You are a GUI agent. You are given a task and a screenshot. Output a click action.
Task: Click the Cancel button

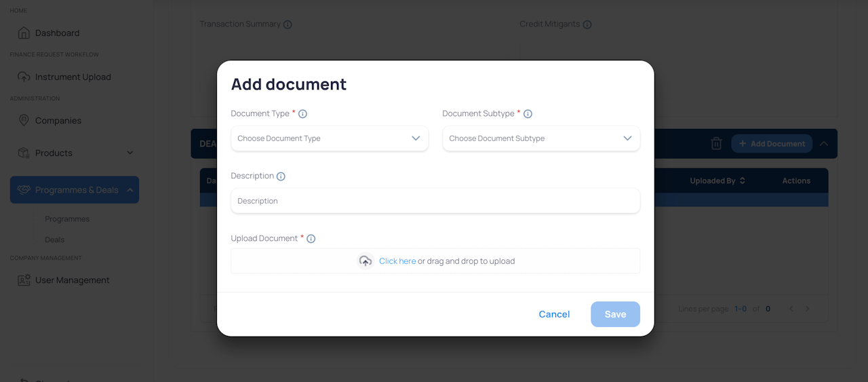click(x=554, y=314)
